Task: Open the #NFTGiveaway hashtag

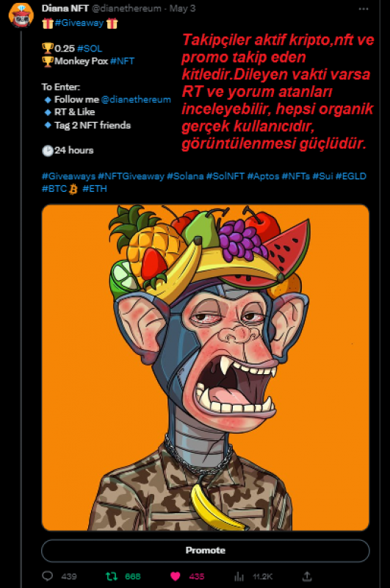Action: (131, 176)
